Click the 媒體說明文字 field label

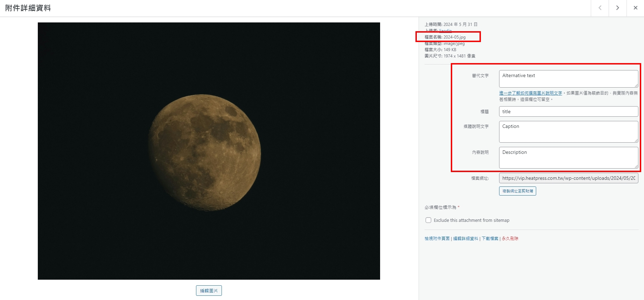476,127
